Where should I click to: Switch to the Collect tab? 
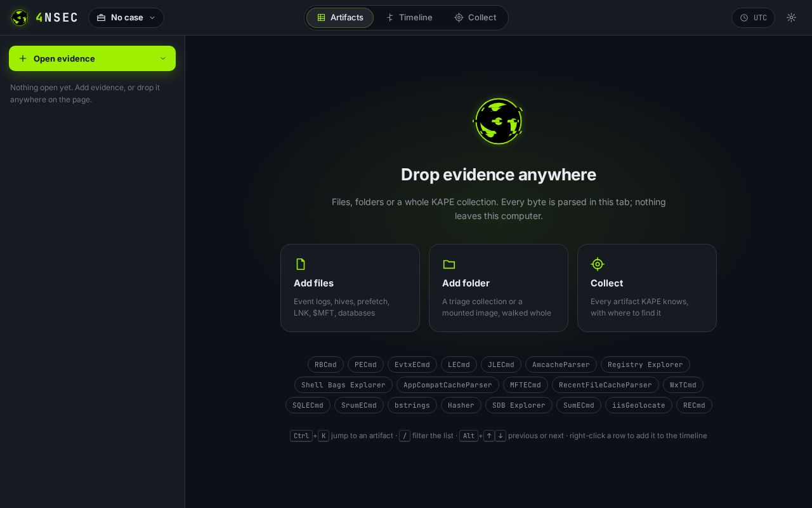pos(475,18)
